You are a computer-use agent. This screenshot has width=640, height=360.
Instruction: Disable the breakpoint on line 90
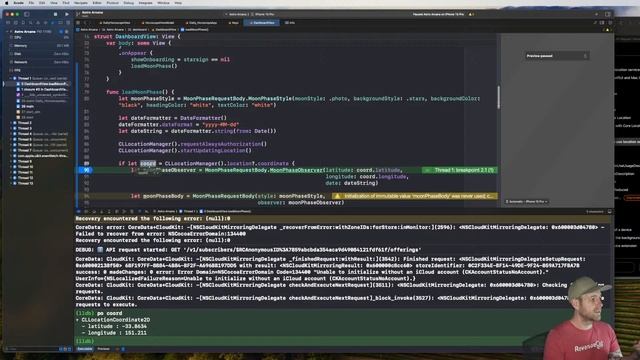(x=86, y=170)
